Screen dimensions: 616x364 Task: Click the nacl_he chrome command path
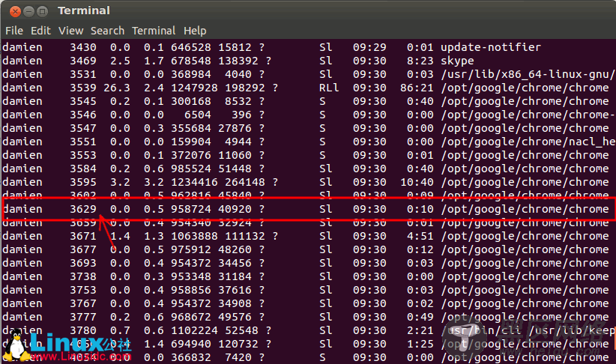[x=528, y=142]
